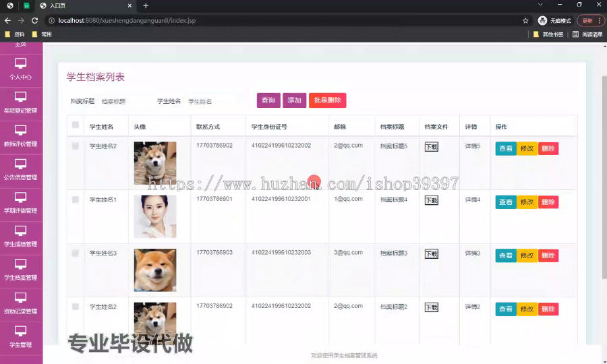The height and width of the screenshot is (364, 607).
Task: Click 删除 for 档案标题5 row
Action: pos(548,148)
